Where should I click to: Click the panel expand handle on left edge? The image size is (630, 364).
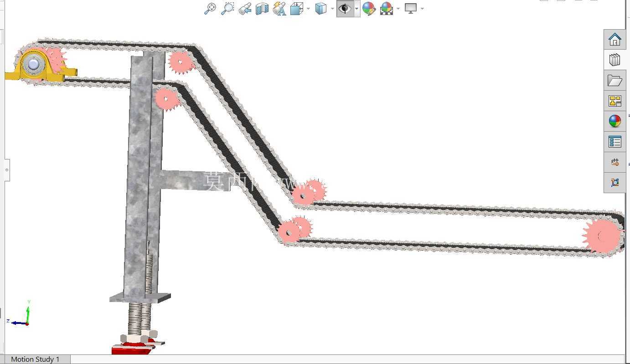(x=7, y=169)
